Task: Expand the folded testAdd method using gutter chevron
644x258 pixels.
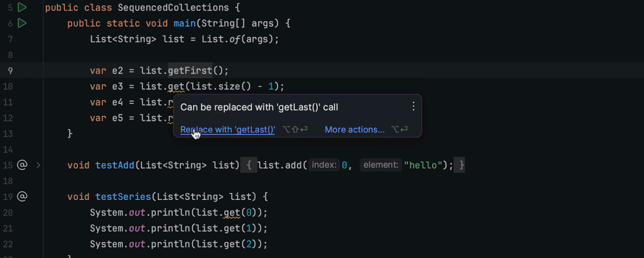Action: [x=38, y=165]
